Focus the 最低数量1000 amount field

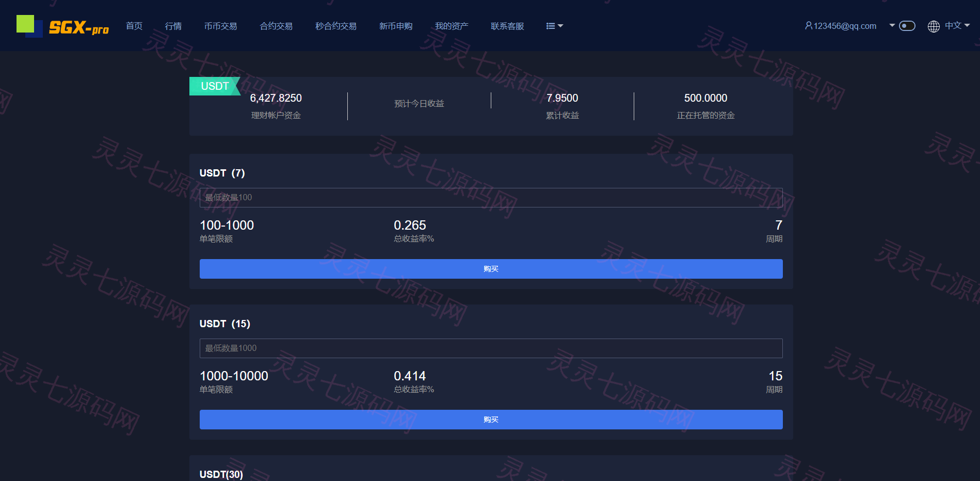pyautogui.click(x=491, y=348)
